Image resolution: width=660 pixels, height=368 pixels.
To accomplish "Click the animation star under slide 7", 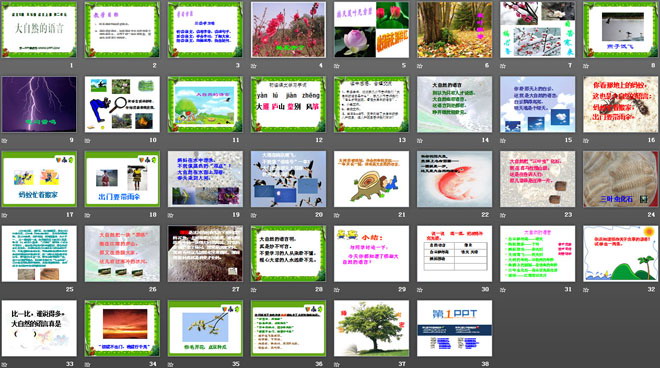I will [x=503, y=66].
